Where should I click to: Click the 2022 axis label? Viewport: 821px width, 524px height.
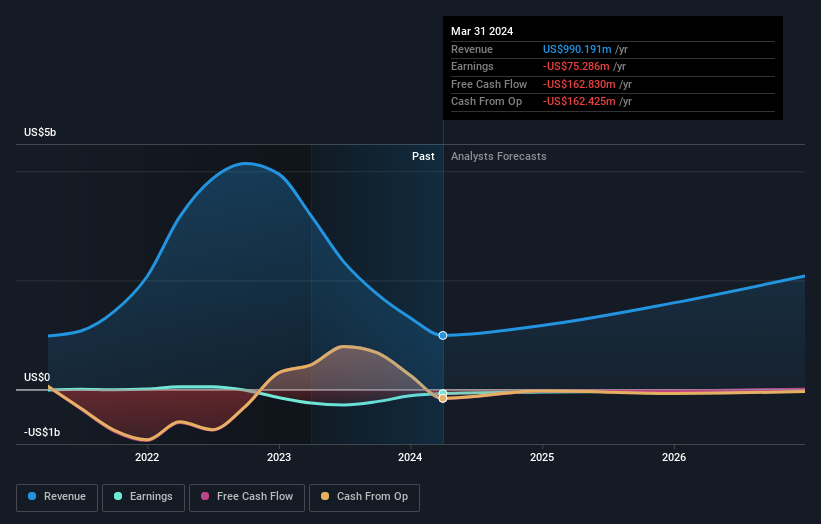[147, 458]
